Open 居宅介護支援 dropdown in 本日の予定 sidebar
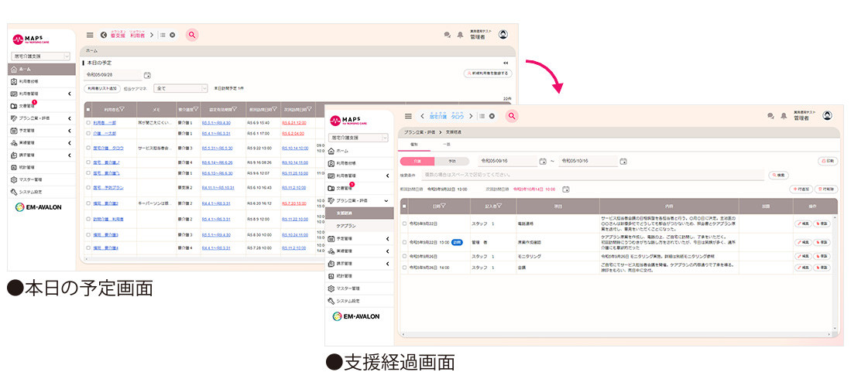 tap(40, 56)
